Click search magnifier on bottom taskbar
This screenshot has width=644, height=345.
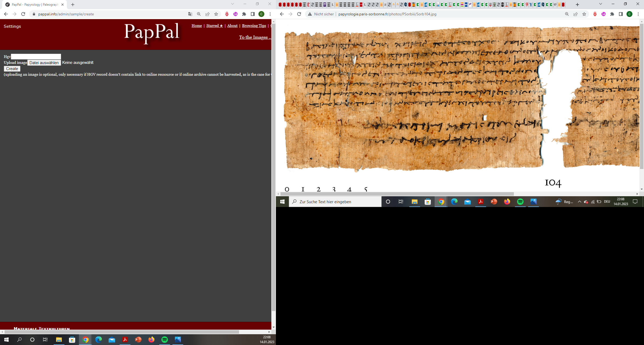coord(19,340)
